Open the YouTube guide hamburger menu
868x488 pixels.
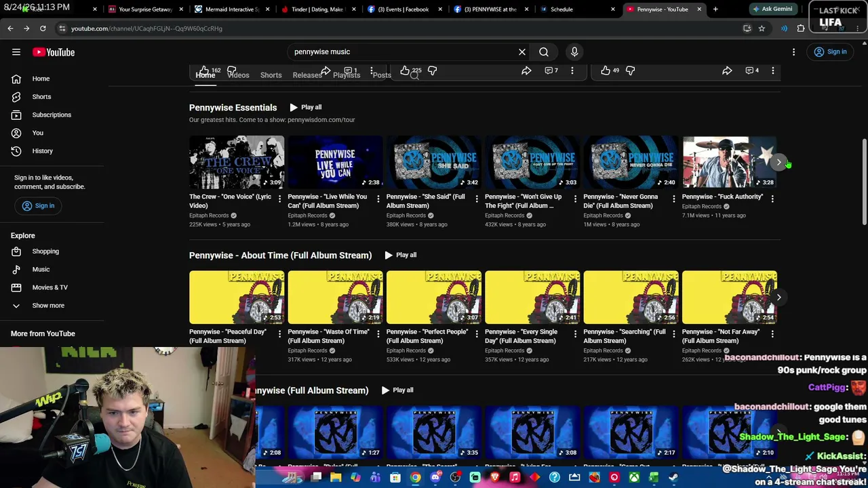pyautogui.click(x=16, y=52)
